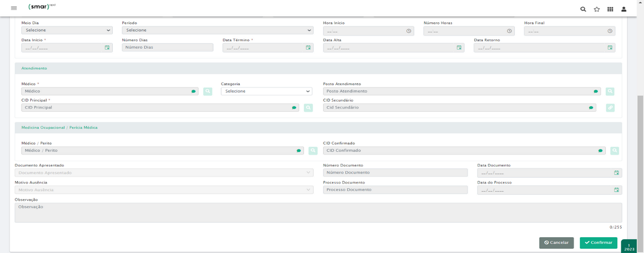Click search button next to Médico / Perito
The height and width of the screenshot is (253, 644).
click(x=313, y=150)
